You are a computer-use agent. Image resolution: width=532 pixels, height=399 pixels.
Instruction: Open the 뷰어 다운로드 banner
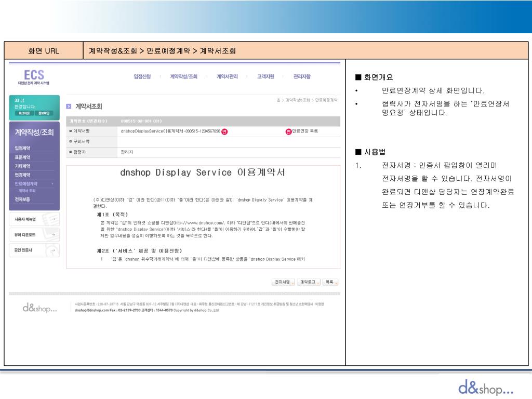34,235
